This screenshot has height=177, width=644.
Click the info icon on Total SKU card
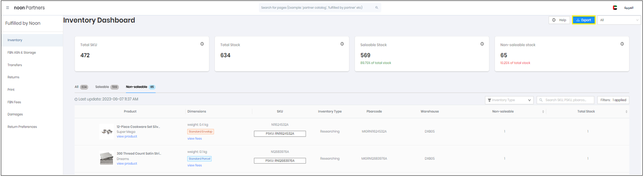coord(202,44)
